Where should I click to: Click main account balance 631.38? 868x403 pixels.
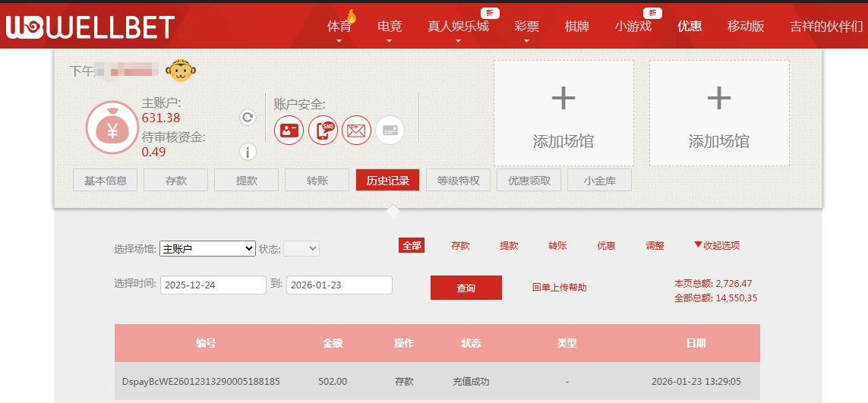(161, 118)
